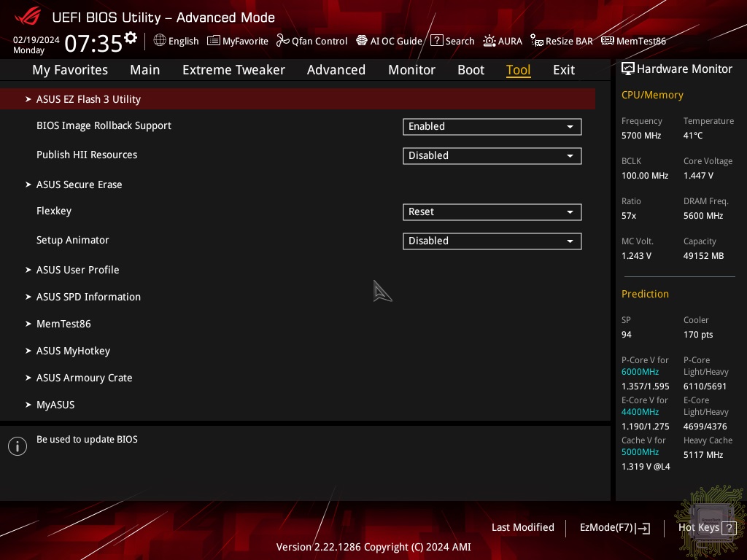This screenshot has height=560, width=747.
Task: Open the Qfan Control fan icon
Action: 283,41
